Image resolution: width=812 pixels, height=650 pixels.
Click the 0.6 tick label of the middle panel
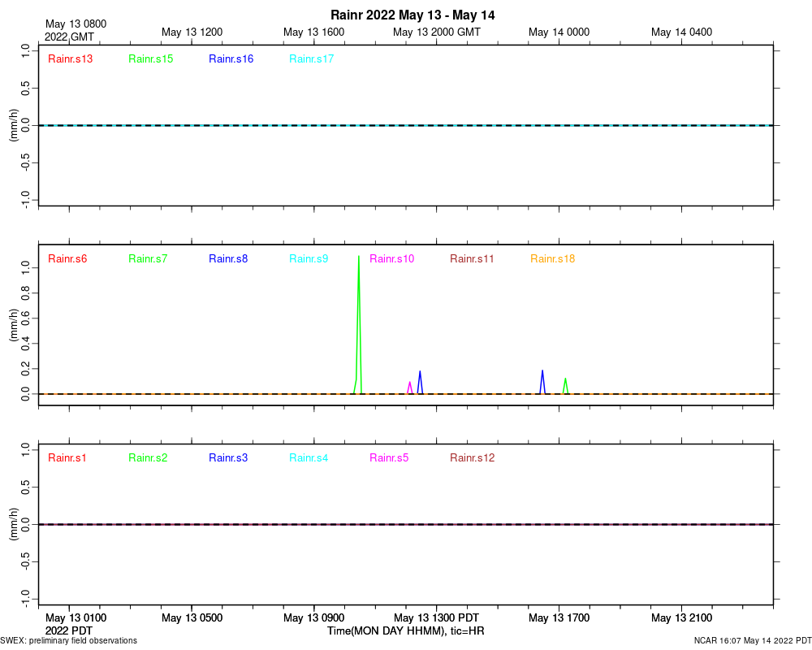[26, 318]
